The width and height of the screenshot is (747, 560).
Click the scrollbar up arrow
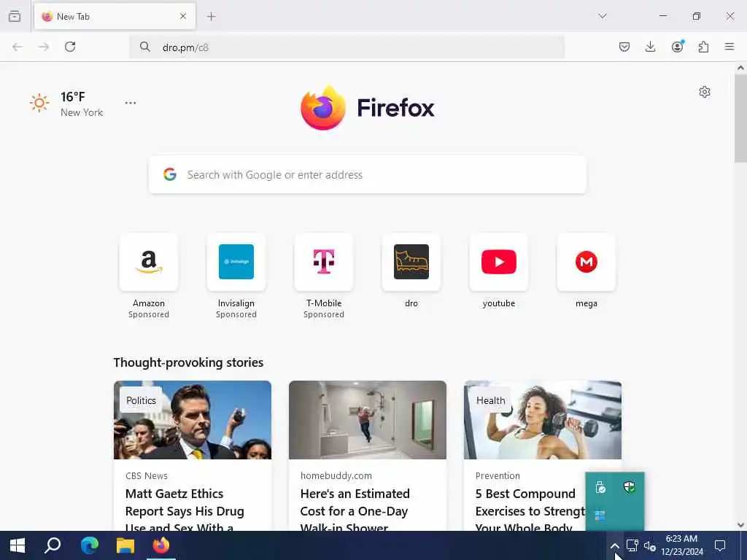point(740,68)
